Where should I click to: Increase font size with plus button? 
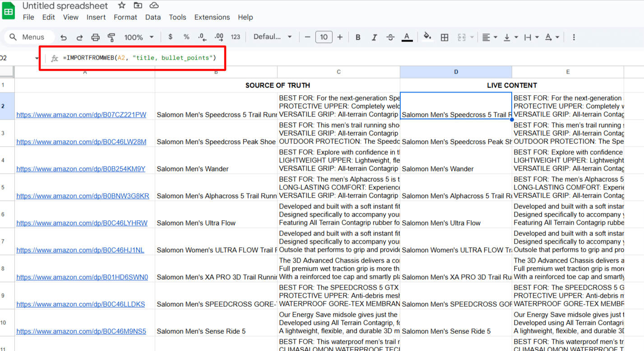(340, 37)
